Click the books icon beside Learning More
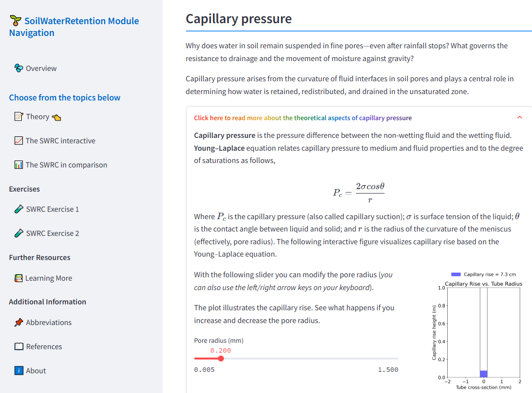532x393 pixels. click(18, 278)
